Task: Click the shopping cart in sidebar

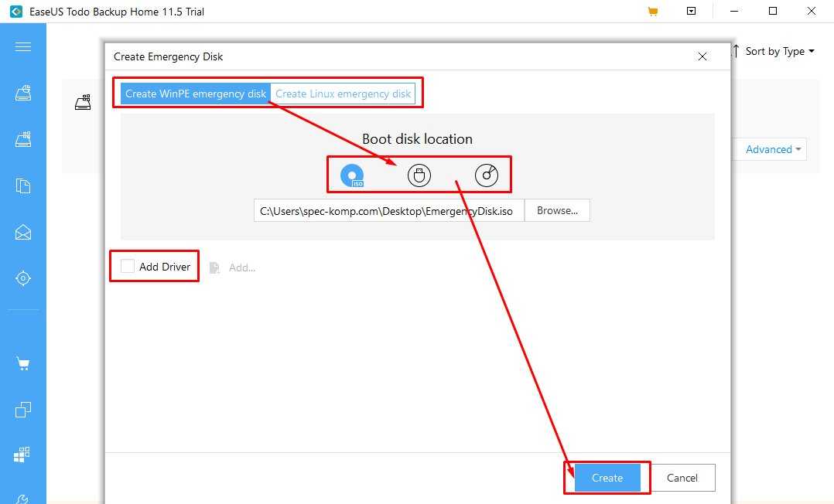Action: click(x=23, y=364)
